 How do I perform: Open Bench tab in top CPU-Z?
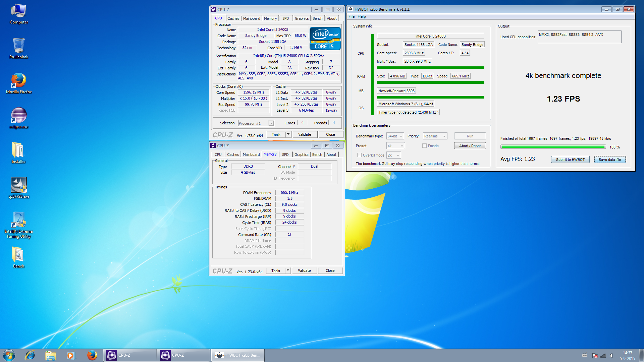pyautogui.click(x=318, y=18)
